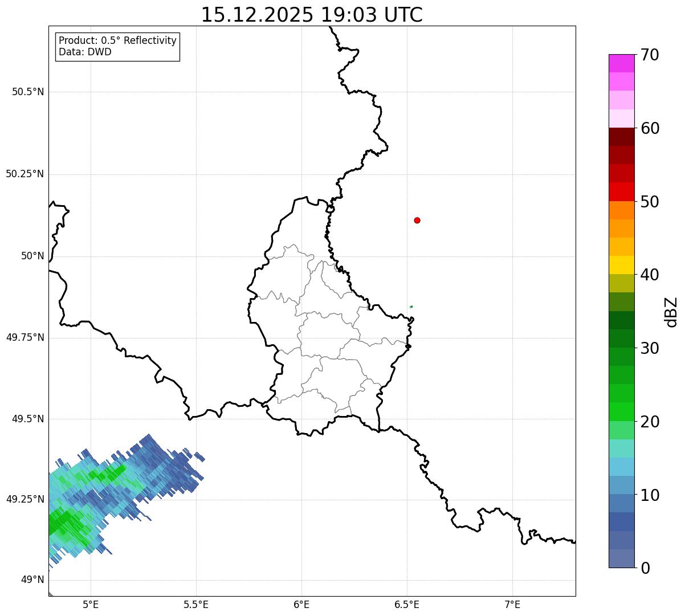The height and width of the screenshot is (616, 685).
Task: Click the title 15.12.2025 19:03 UTC
Action: (x=312, y=15)
